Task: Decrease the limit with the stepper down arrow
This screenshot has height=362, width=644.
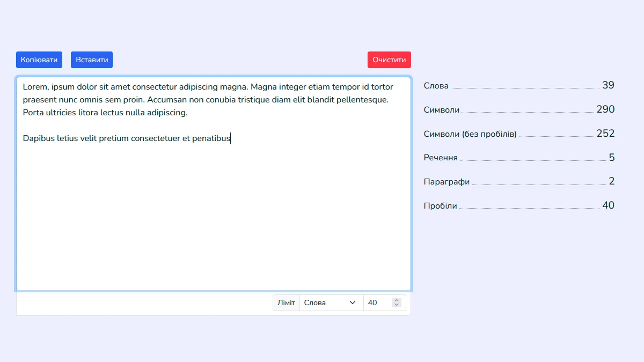Action: pos(397,305)
